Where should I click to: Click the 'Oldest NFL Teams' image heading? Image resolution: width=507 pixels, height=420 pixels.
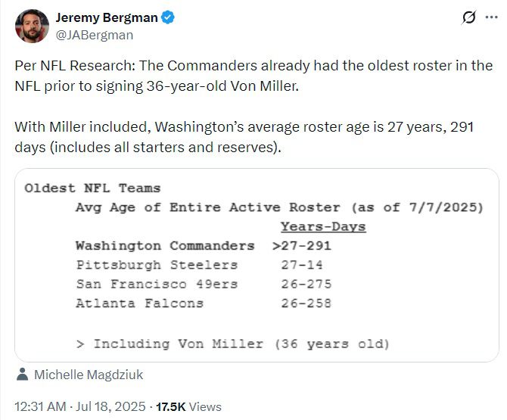[x=92, y=188]
